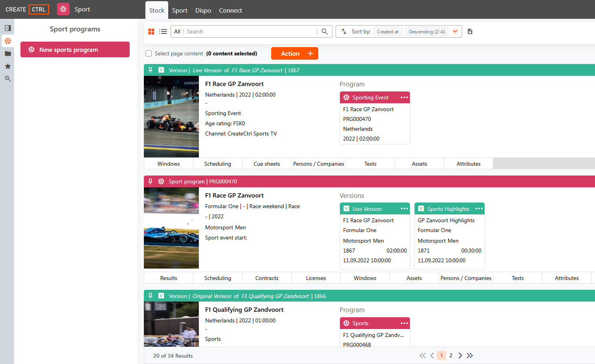
Task: Switch to the Sport tab
Action: click(x=180, y=10)
